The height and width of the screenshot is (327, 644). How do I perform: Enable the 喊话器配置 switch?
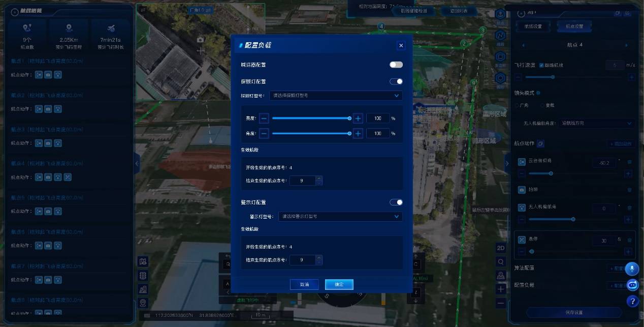point(396,65)
